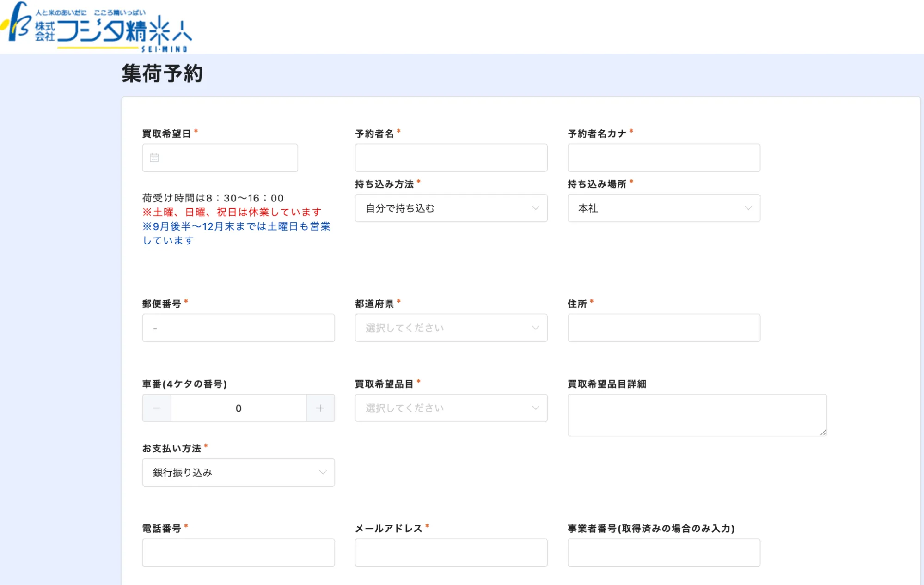The height and width of the screenshot is (585, 924).
Task: Click the 買取希望日 date input field
Action: coord(226,158)
